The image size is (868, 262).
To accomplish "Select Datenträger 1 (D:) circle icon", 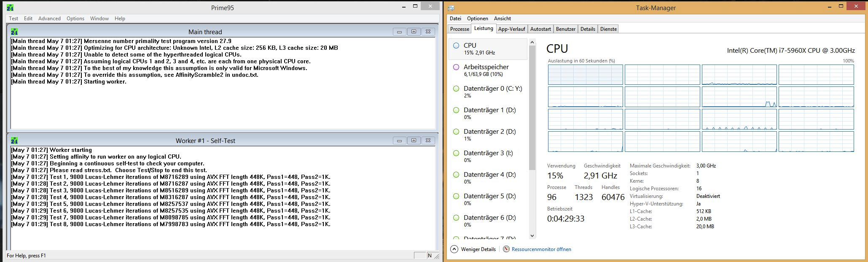I will click(x=456, y=110).
